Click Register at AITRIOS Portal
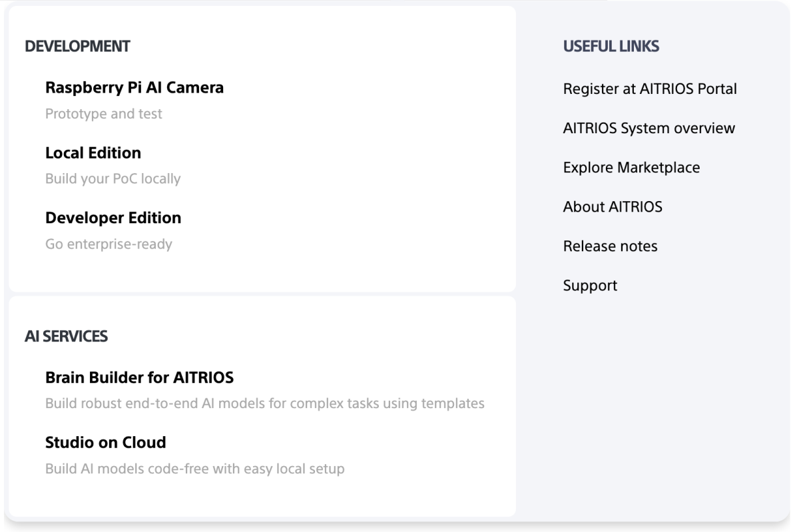The width and height of the screenshot is (799, 532). coord(650,89)
